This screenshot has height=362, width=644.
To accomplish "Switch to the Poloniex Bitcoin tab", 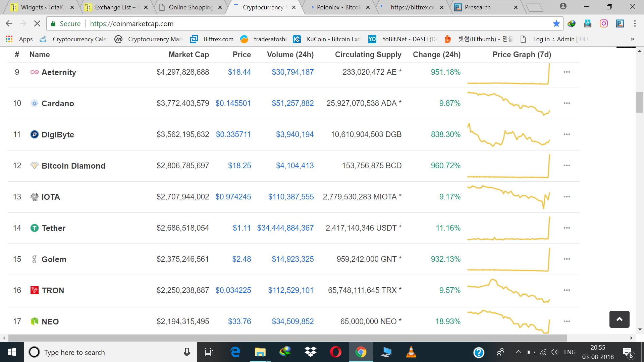I will (335, 7).
